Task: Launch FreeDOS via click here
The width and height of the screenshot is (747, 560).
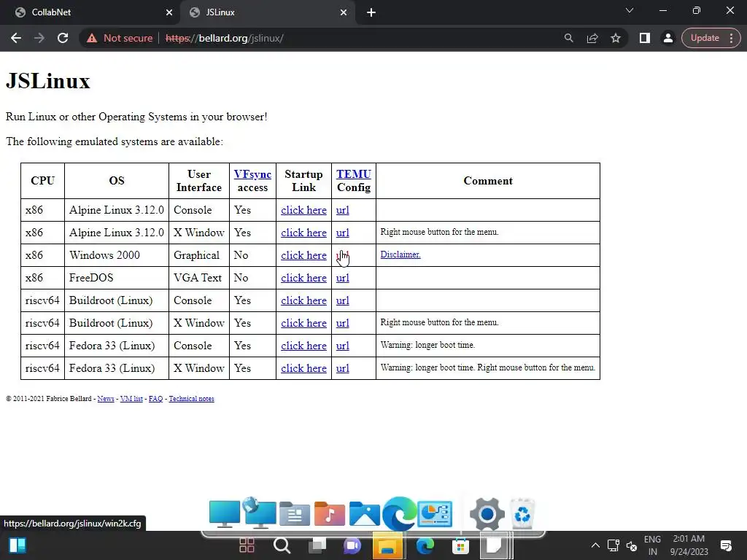Action: (x=303, y=278)
